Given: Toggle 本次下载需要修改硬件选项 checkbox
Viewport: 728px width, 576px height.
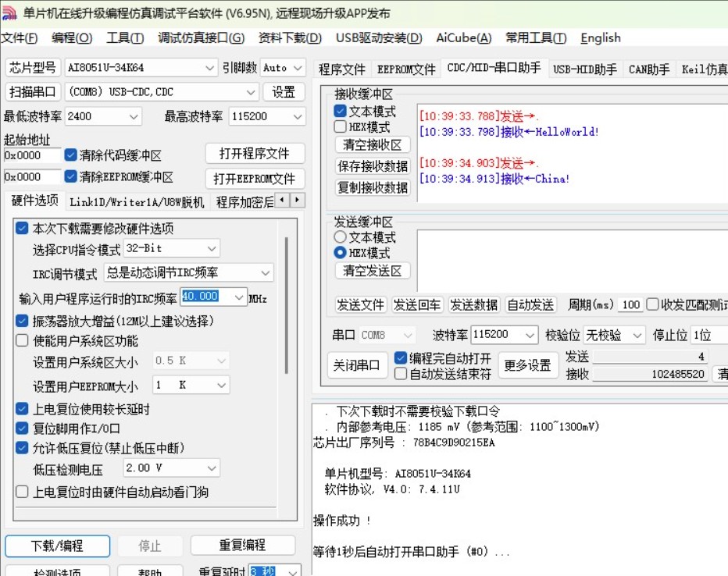Looking at the screenshot, I should pyautogui.click(x=22, y=228).
